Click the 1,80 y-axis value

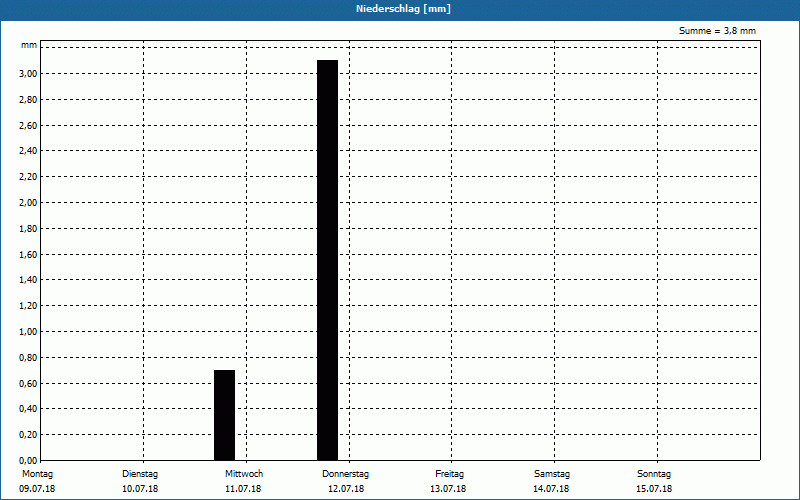[28, 229]
